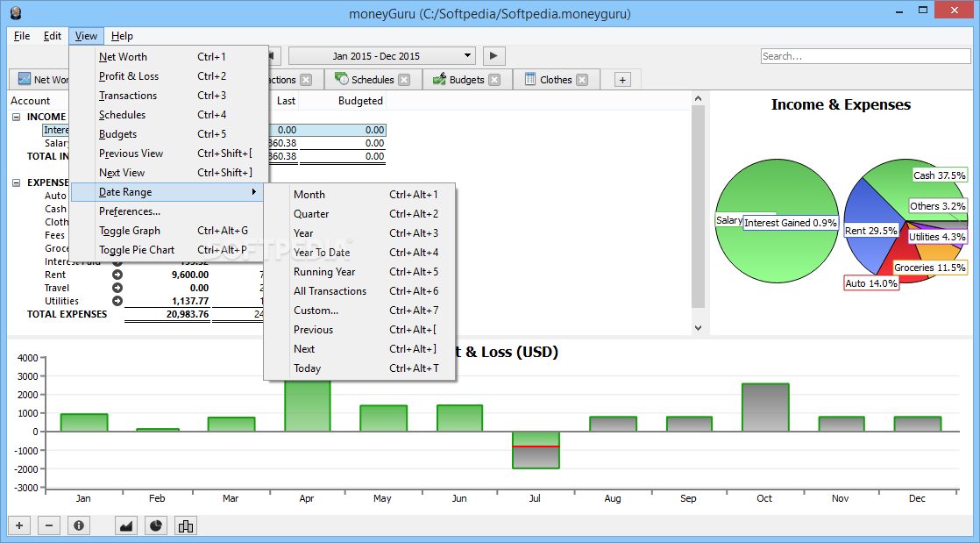980x543 pixels.
Task: Click the July bar in chart
Action: 535,450
